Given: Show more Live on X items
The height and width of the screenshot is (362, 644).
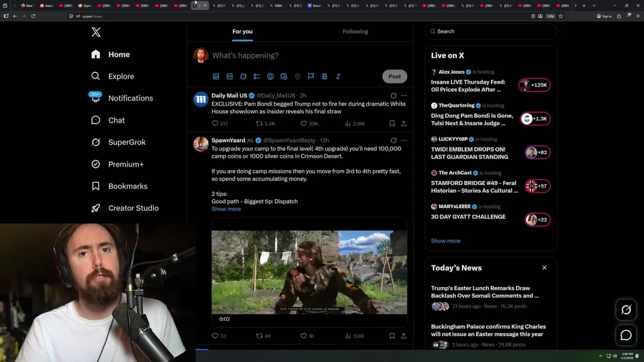Looking at the screenshot, I should click(x=446, y=241).
